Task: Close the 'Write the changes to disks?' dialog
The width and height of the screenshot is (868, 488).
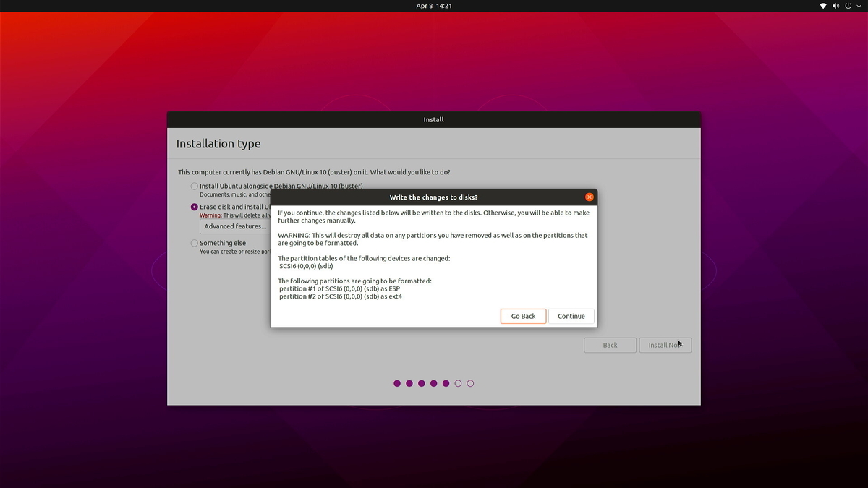Action: tap(590, 197)
